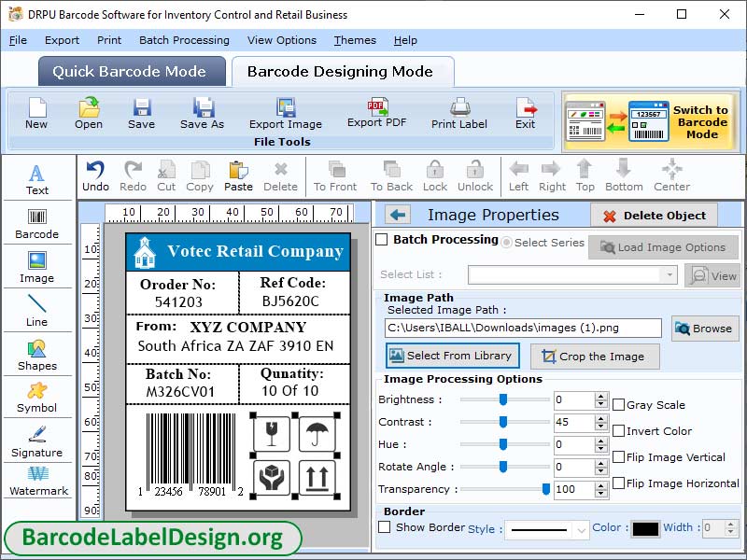Open the Batch Processing menu
Image resolution: width=747 pixels, height=560 pixels.
[x=185, y=40]
